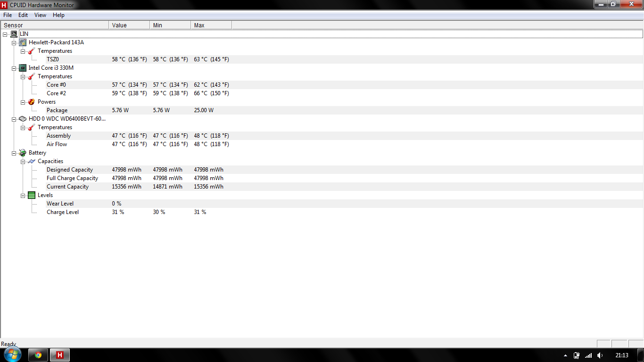Screen dimensions: 644x362
Task: Click the CPUID HWMonitor title bar icon
Action: tap(4, 5)
